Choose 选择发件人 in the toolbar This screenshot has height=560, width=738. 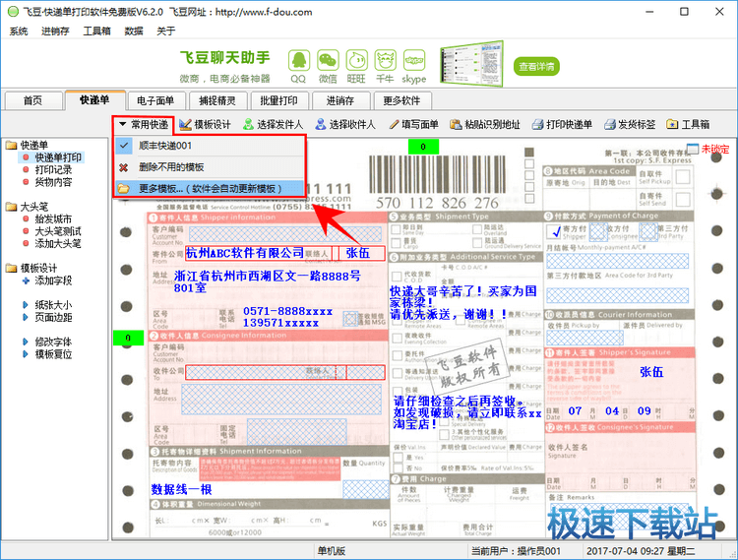pyautogui.click(x=273, y=124)
